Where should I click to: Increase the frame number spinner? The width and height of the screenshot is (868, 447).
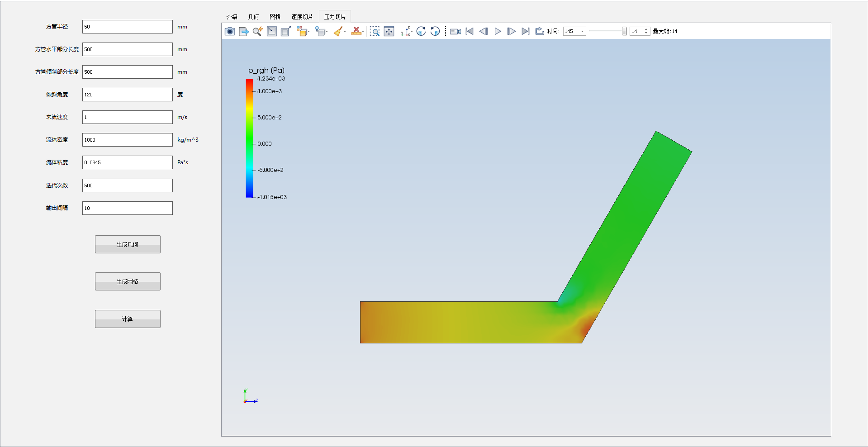pos(646,29)
